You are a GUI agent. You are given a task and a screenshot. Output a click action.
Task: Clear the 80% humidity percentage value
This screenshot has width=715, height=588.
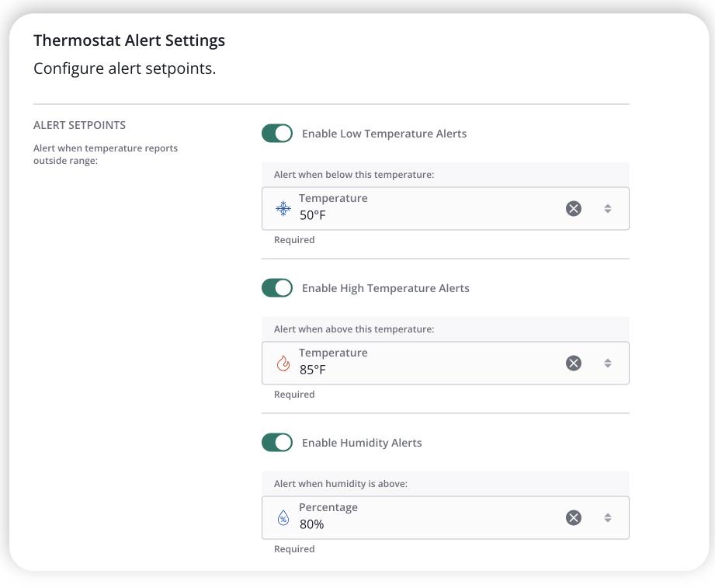[574, 517]
